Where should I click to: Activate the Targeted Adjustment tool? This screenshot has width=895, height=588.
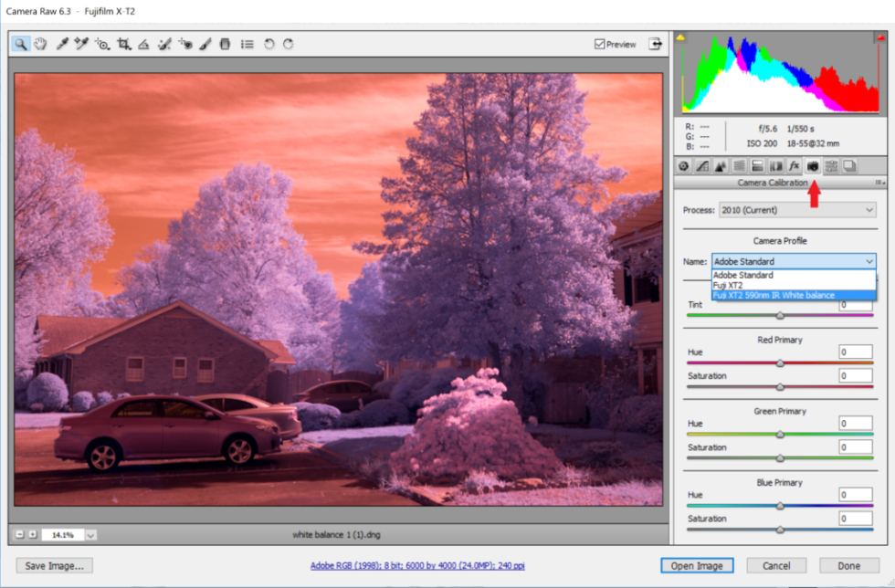(102, 44)
